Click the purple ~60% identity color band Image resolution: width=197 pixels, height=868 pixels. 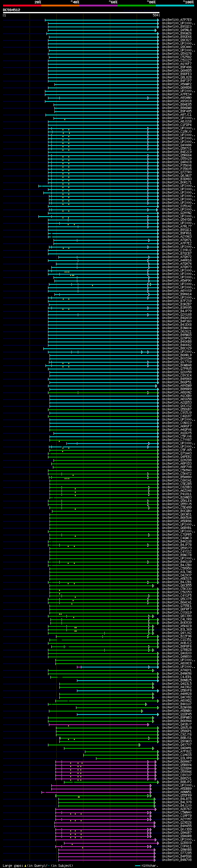[98, 6]
